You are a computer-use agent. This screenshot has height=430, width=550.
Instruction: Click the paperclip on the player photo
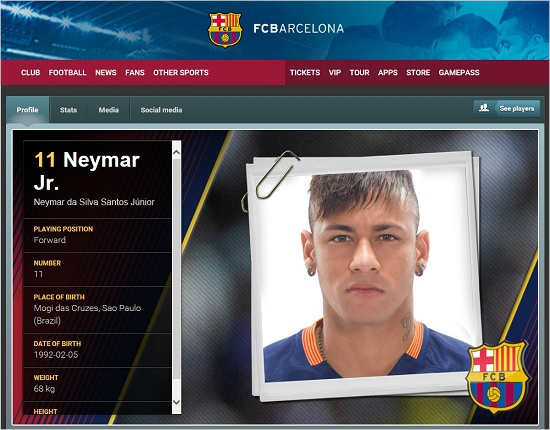tap(270, 181)
